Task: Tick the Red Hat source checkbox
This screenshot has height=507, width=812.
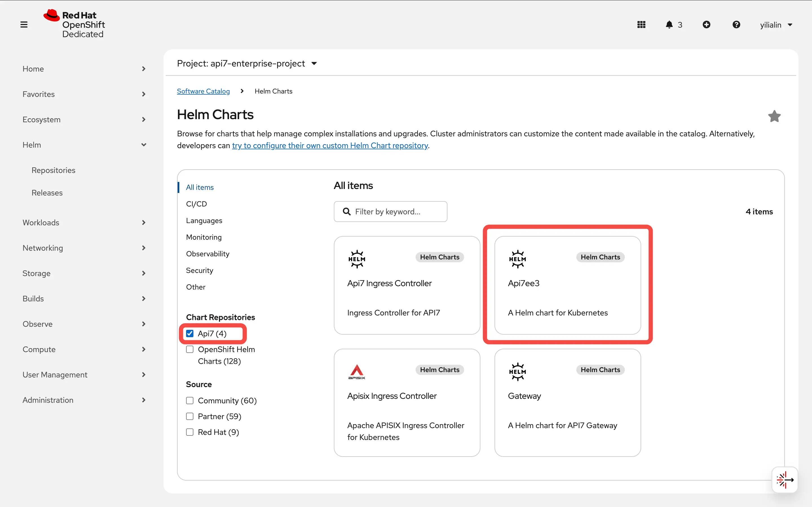Action: [190, 432]
